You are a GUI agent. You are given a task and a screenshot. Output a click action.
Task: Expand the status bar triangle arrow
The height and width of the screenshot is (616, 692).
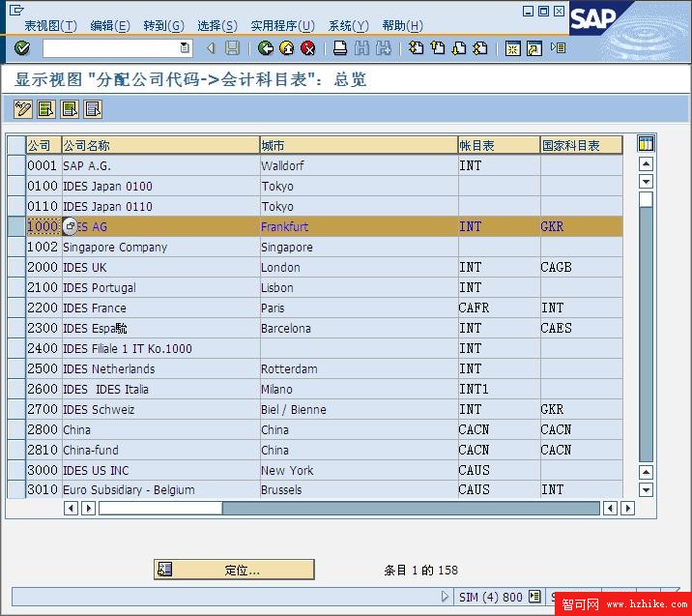coord(445,597)
